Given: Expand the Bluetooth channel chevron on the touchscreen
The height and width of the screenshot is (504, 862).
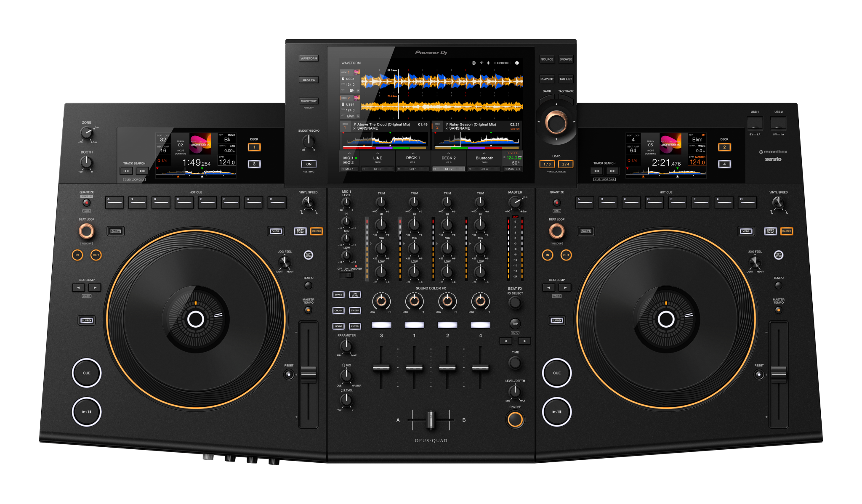Looking at the screenshot, I should 484,154.
